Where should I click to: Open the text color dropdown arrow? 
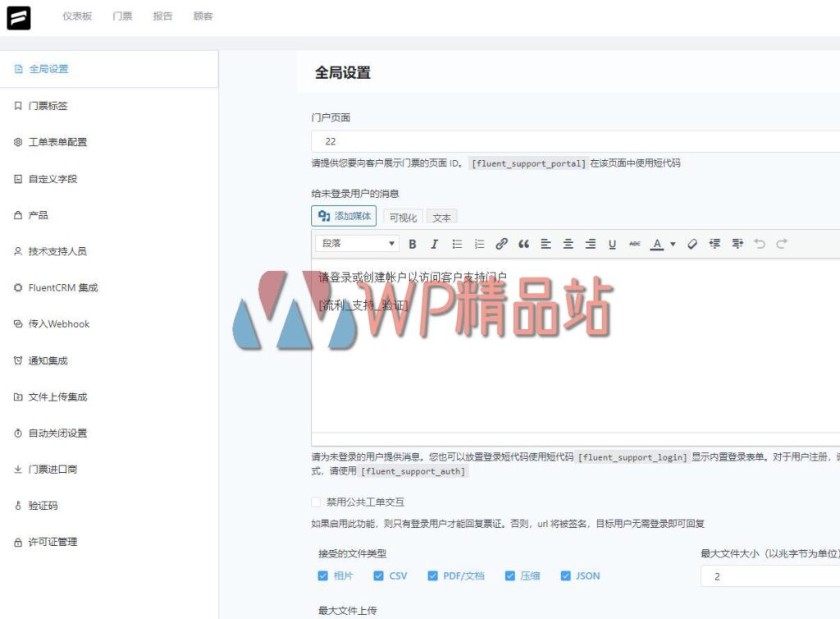tap(671, 244)
